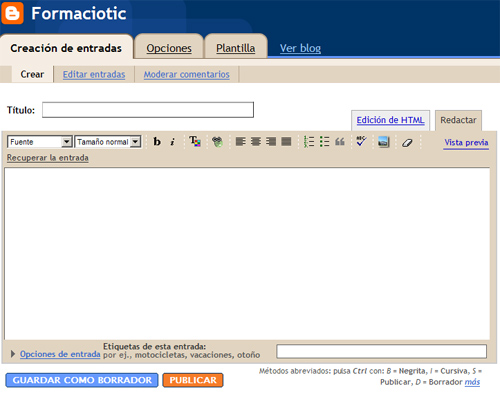Click the Vista previa link
The width and height of the screenshot is (500, 395).
click(466, 143)
